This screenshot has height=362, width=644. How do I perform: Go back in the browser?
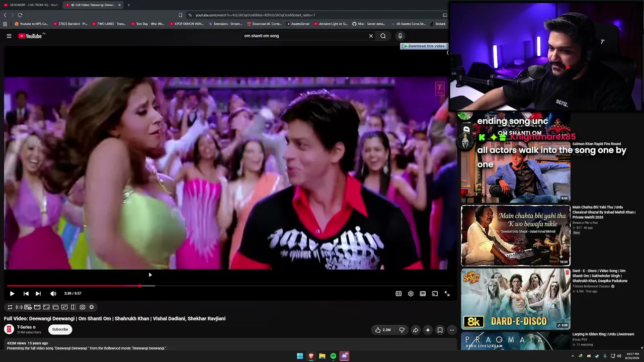(x=5, y=15)
